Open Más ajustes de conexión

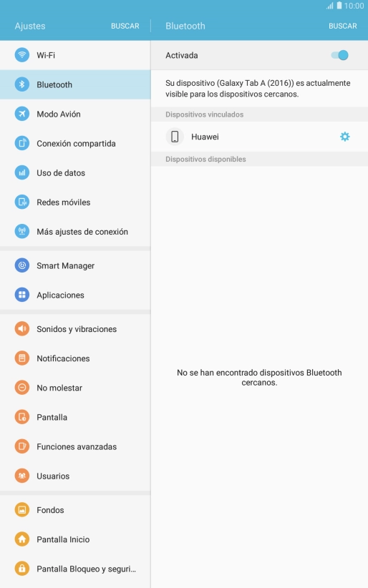click(75, 232)
